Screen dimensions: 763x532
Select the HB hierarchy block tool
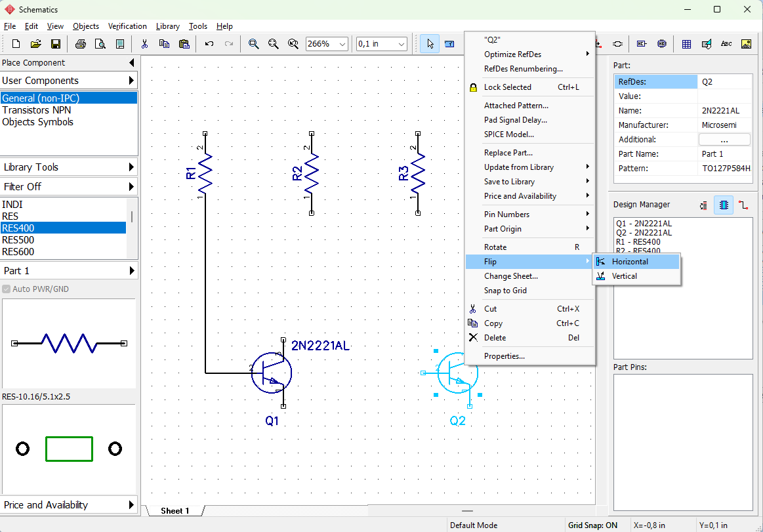coord(662,44)
